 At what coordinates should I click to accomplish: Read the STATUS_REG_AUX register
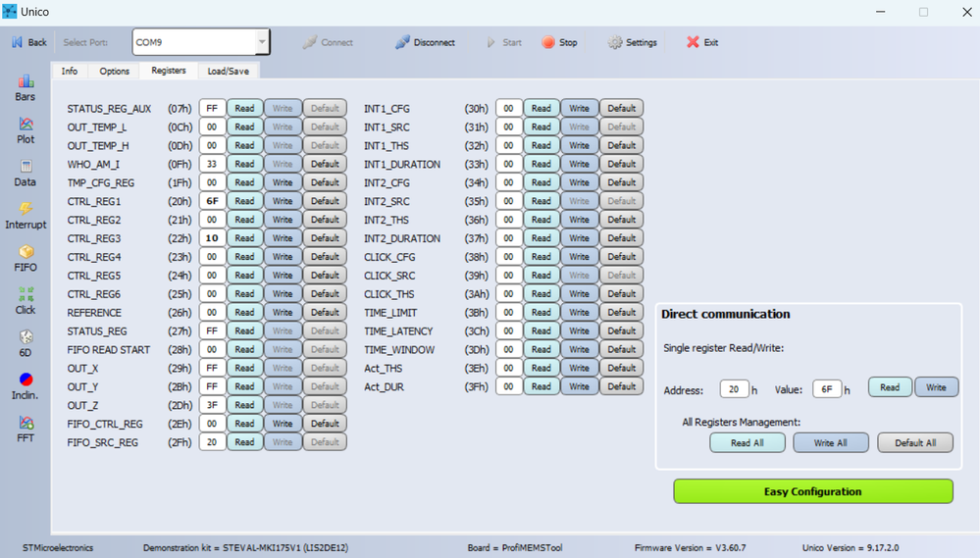click(x=244, y=108)
